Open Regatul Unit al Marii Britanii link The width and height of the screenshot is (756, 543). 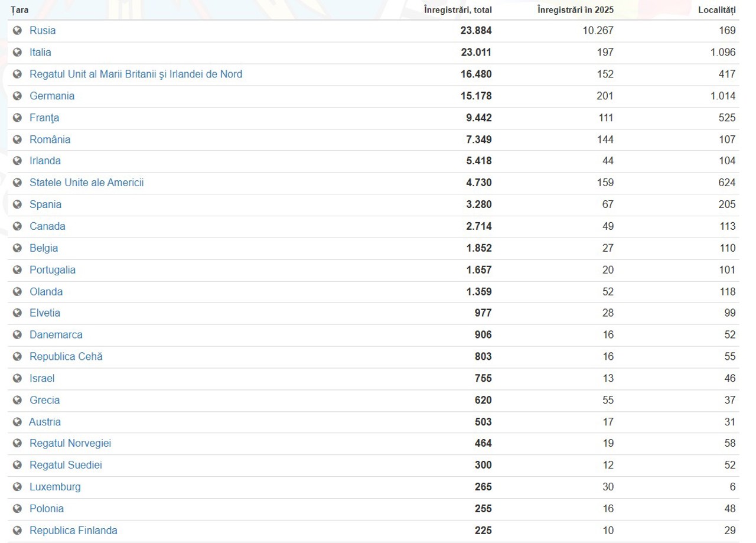136,74
